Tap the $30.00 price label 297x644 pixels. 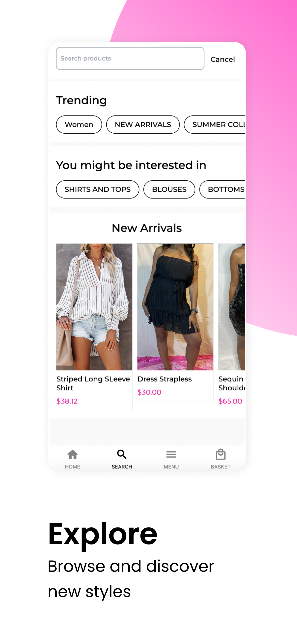[149, 392]
